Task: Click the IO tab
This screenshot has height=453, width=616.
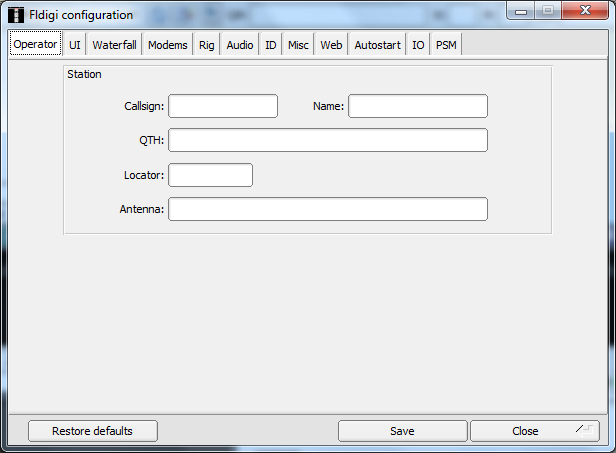Action: tap(418, 45)
